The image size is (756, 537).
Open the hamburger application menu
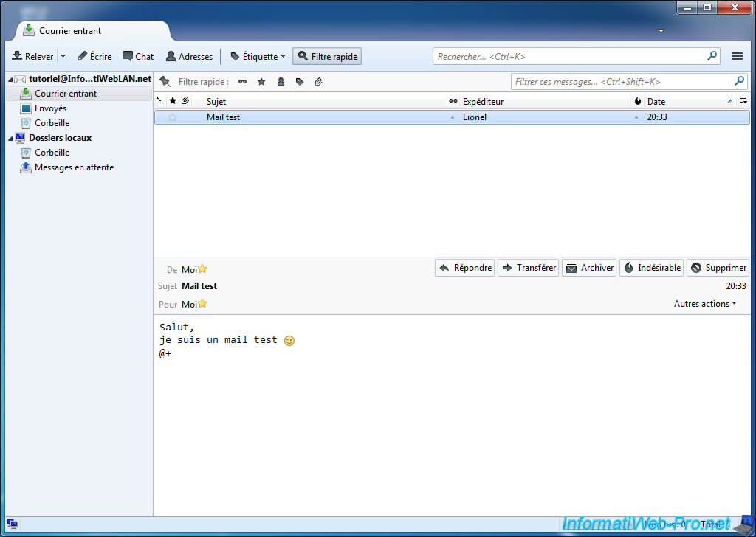coord(738,56)
